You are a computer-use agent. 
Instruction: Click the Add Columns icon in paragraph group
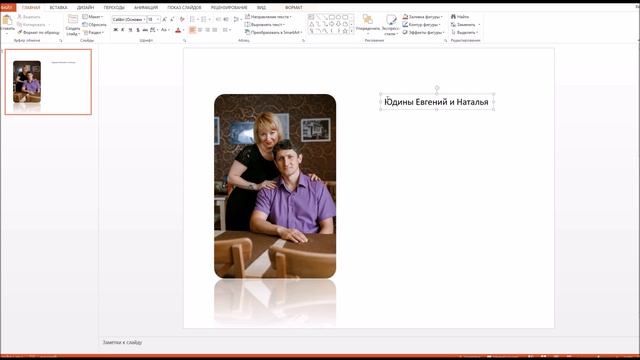pos(225,30)
